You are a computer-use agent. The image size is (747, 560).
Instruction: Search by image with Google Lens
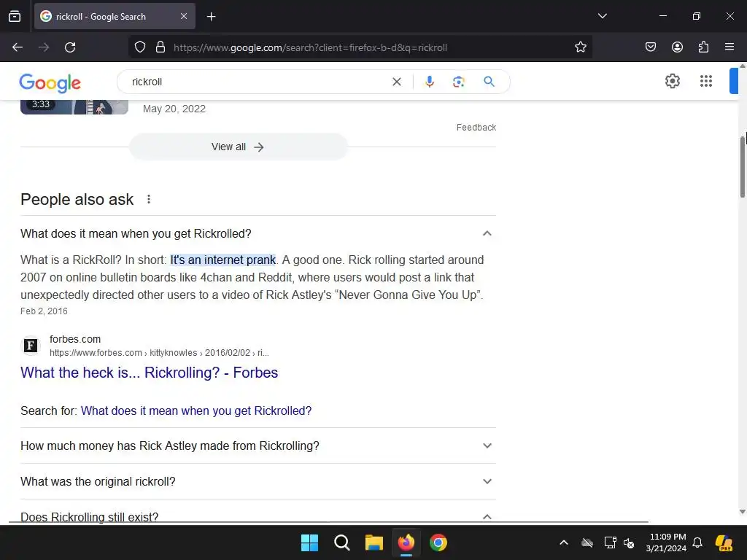458,82
